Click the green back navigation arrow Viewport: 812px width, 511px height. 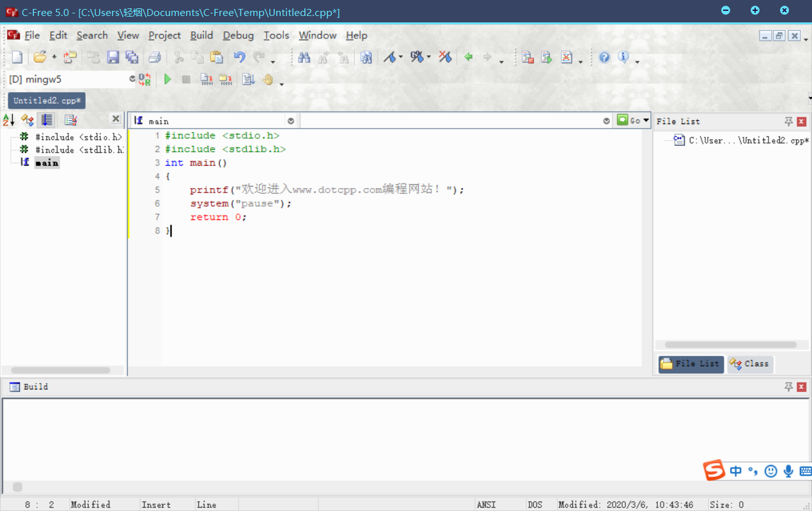point(468,58)
